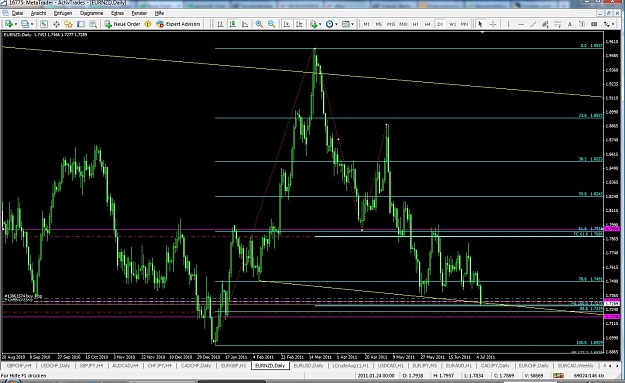
Task: Select the cursor arrow tool
Action: click(x=480, y=24)
